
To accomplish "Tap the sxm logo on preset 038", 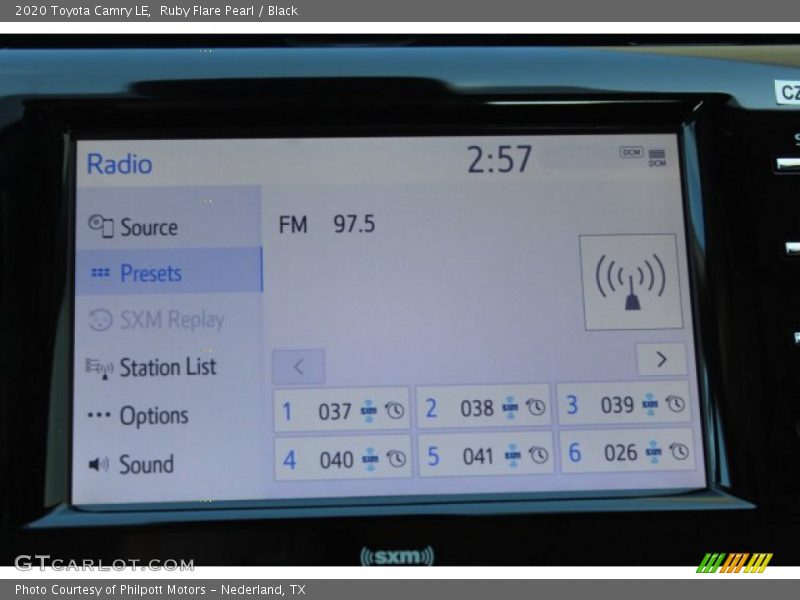I will (x=510, y=407).
